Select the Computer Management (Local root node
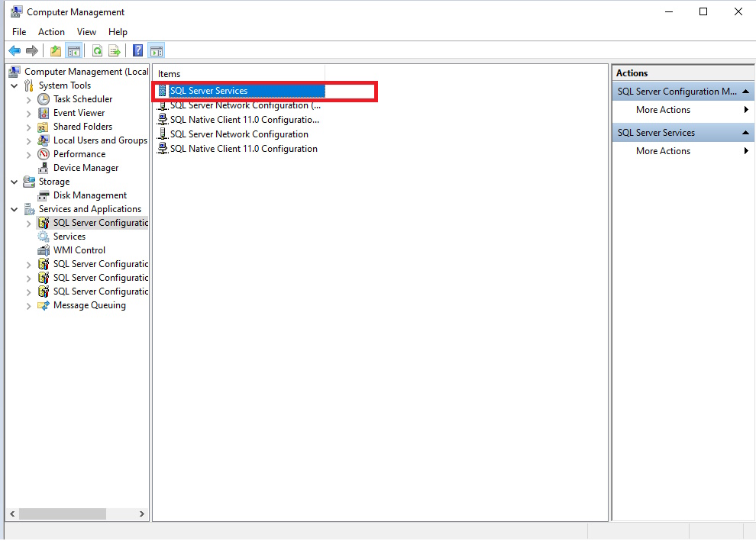 coord(86,72)
